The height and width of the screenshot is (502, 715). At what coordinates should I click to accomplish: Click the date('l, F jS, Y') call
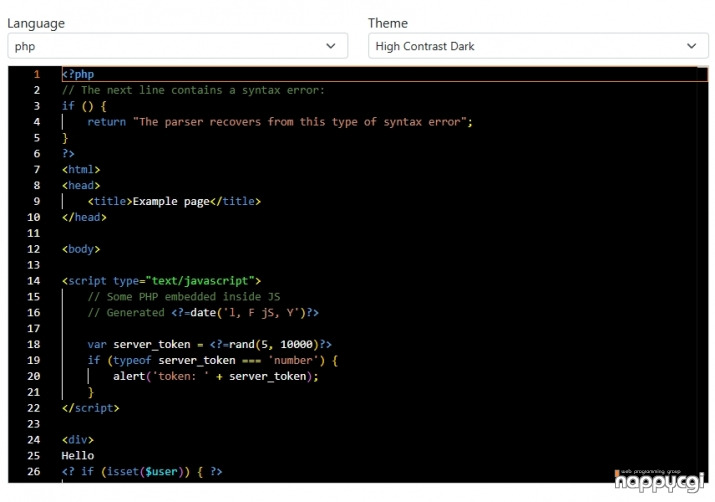[248, 313]
